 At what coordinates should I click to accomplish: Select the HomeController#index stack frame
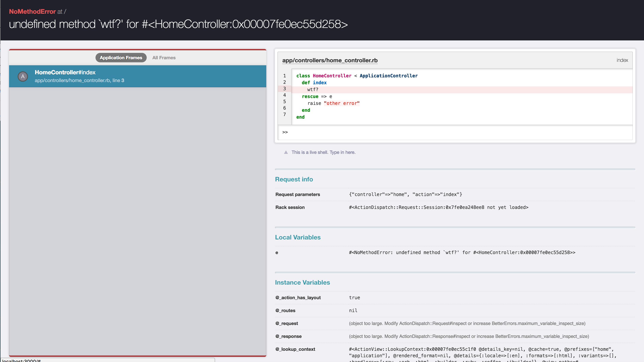click(x=137, y=76)
